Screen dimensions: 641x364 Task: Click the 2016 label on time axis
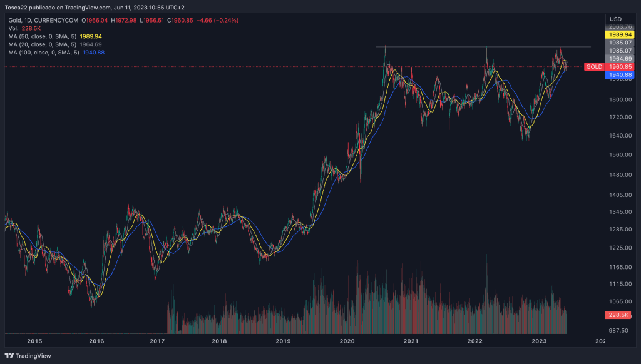click(96, 341)
